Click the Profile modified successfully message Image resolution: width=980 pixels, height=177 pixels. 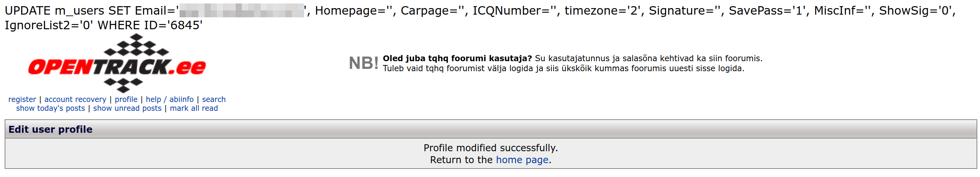click(491, 148)
